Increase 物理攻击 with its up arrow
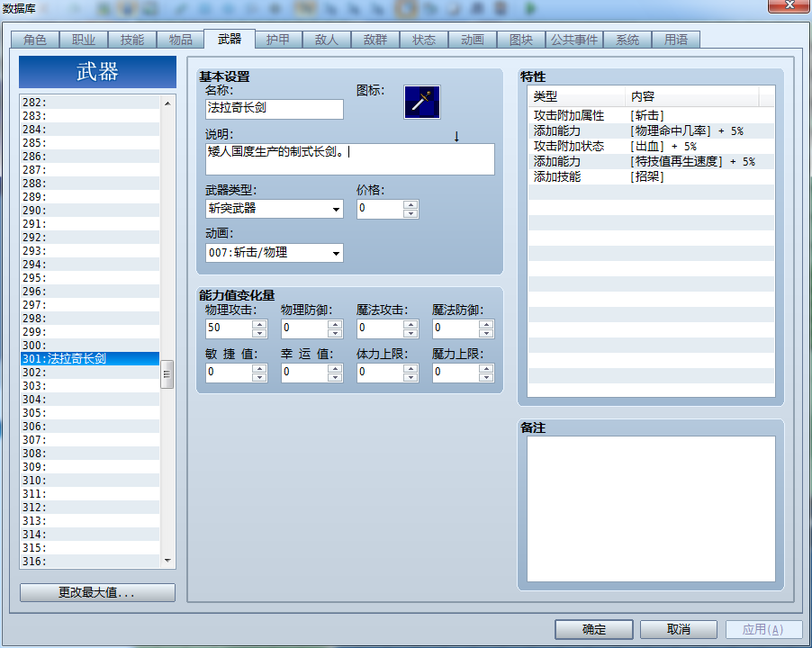812x648 pixels. (x=259, y=324)
